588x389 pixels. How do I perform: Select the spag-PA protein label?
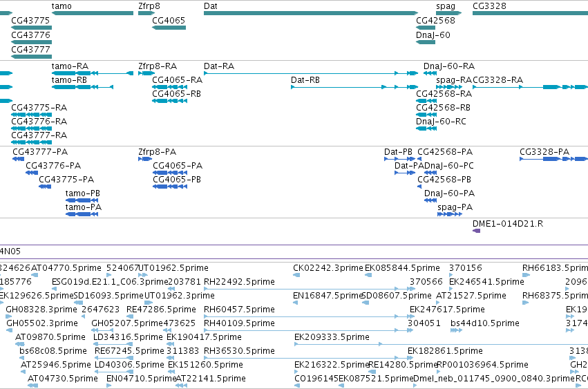pyautogui.click(x=455, y=207)
